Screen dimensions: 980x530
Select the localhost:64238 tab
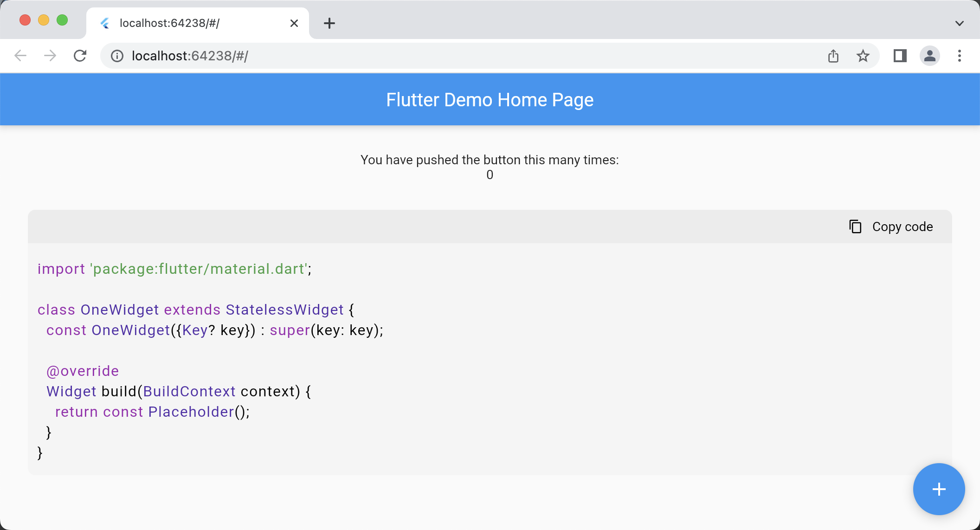coord(186,23)
